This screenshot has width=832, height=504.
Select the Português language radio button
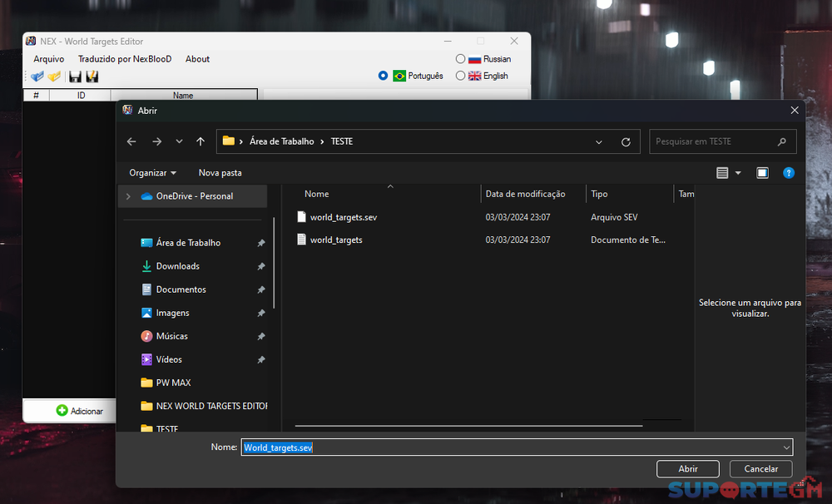[383, 76]
